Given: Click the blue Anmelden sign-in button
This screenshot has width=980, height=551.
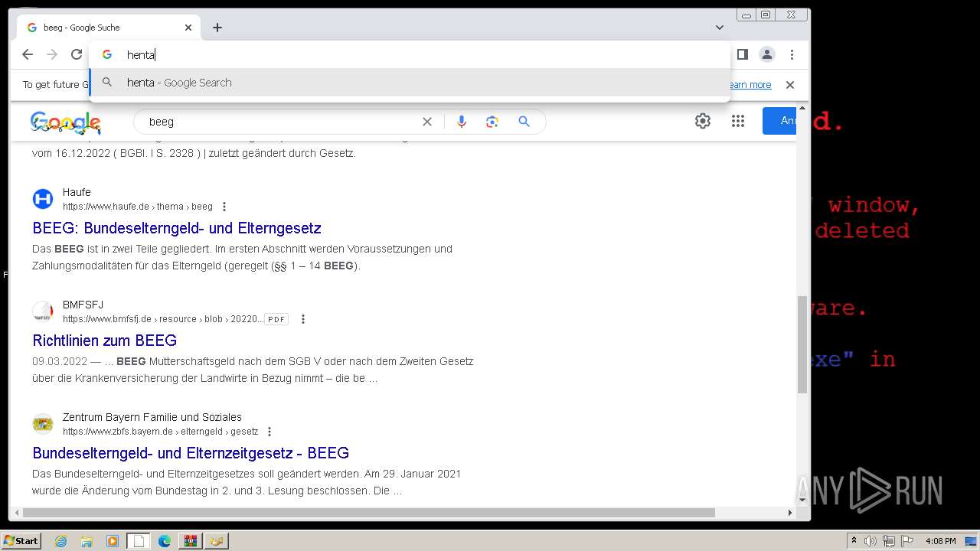Looking at the screenshot, I should (x=779, y=121).
